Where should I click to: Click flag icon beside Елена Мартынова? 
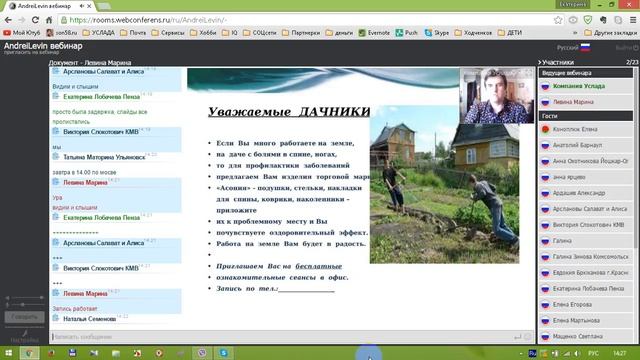click(545, 320)
